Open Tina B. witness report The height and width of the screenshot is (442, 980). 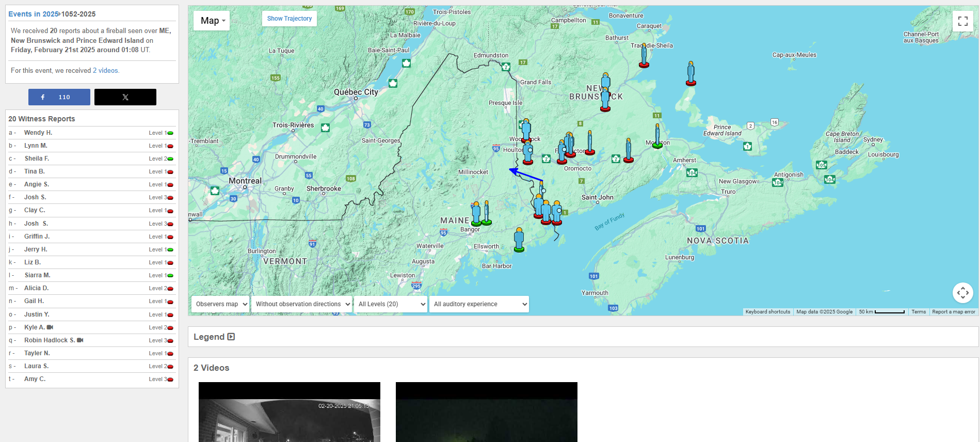35,171
